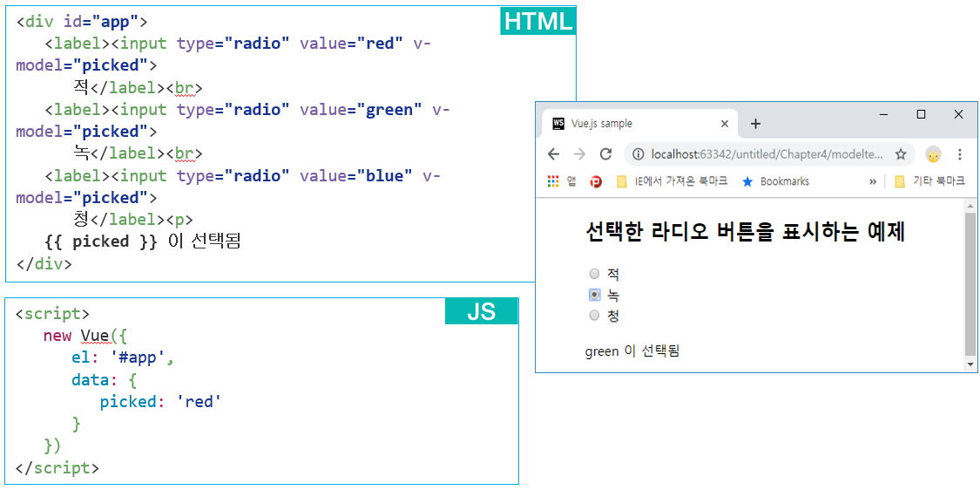Open the 기타 북마크 folder
This screenshot has height=490, width=980.
[930, 181]
